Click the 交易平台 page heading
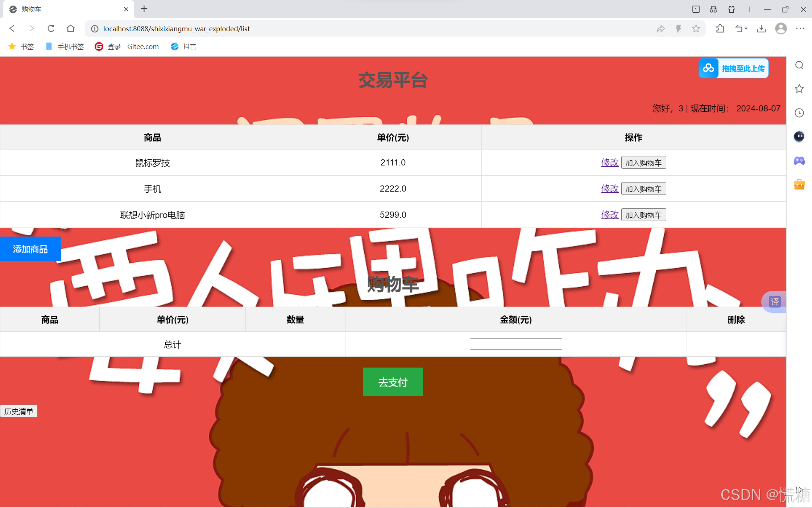The width and height of the screenshot is (812, 508). point(393,80)
